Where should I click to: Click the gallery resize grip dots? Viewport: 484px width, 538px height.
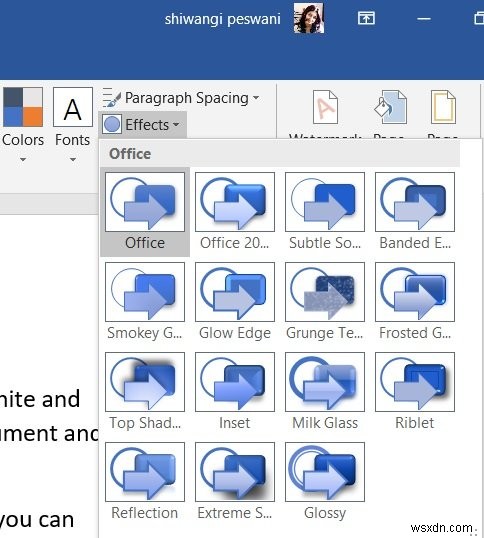(475, 531)
